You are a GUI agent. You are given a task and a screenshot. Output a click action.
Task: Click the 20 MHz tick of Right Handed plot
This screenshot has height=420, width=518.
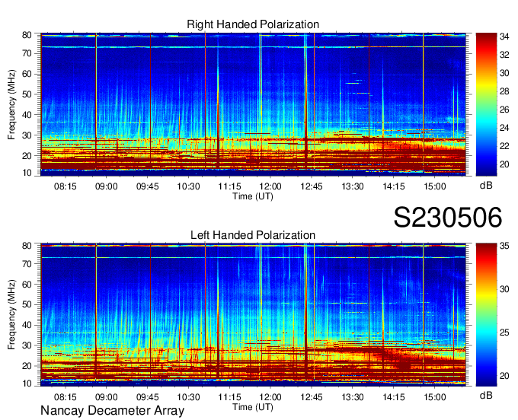27,156
